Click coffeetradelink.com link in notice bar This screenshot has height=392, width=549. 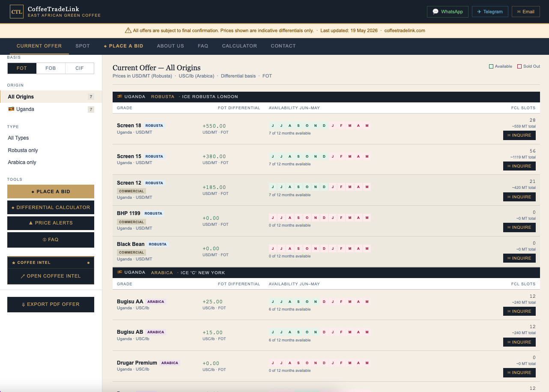tap(405, 30)
